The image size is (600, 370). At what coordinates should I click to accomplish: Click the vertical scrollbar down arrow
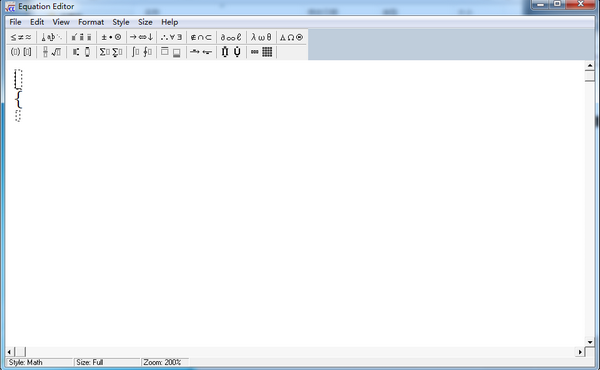590,342
